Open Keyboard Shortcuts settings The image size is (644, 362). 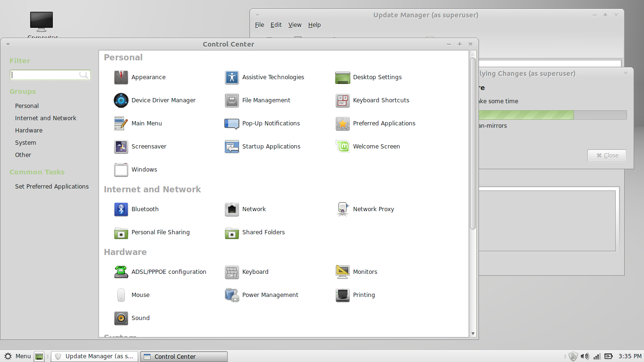[343, 100]
